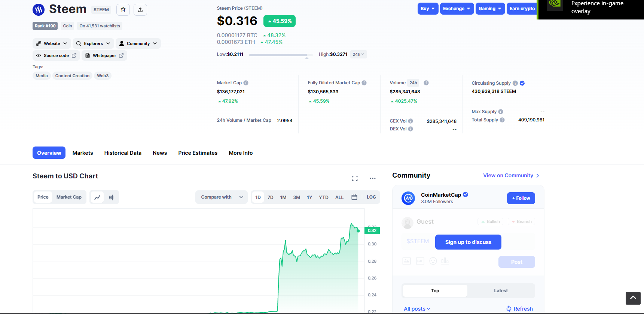Click the CoinMarketCap community avatar
Viewport: 644px width, 314px height.
click(408, 198)
